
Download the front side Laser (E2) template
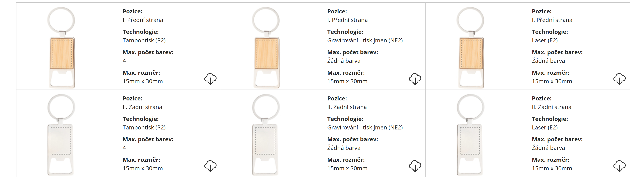(620, 79)
